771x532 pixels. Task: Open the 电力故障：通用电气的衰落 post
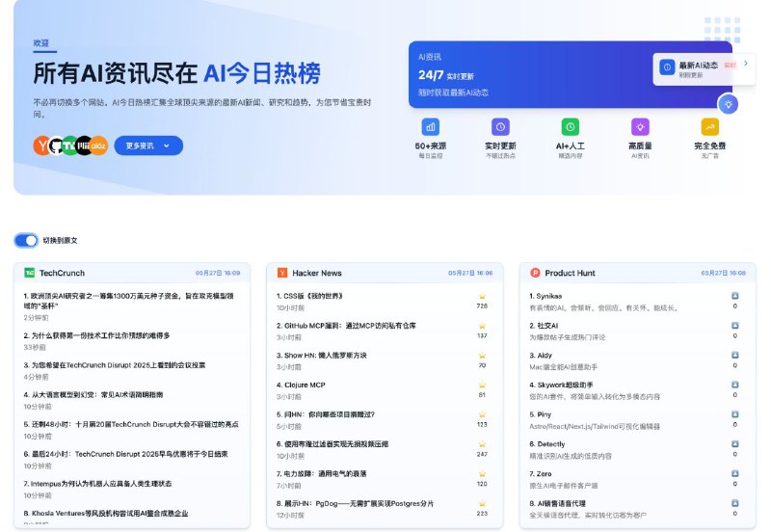click(322, 473)
